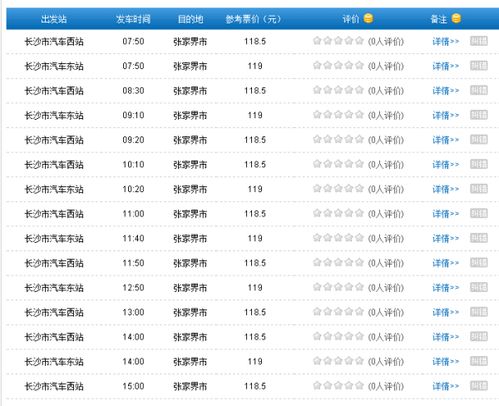This screenshot has height=406, width=499.
Task: Rate first star in the 08:30 row
Action: click(x=317, y=90)
